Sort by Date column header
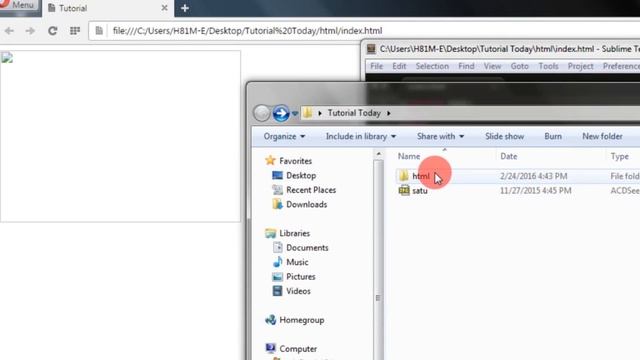 pos(509,156)
